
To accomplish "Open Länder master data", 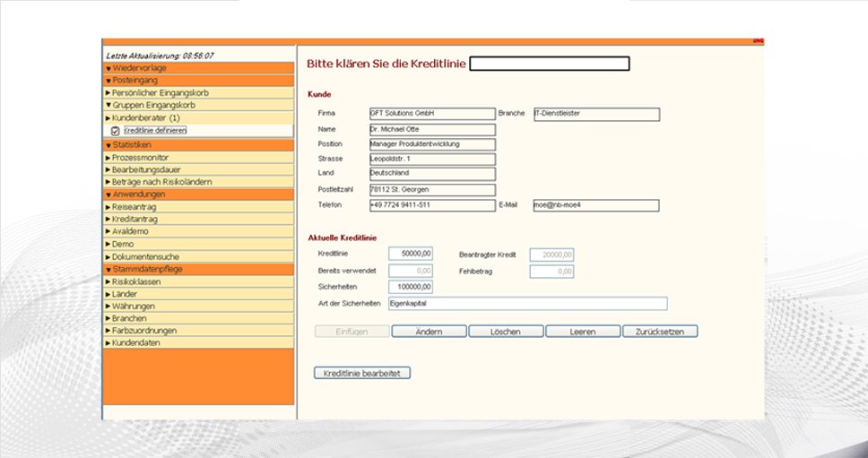I will (198, 294).
